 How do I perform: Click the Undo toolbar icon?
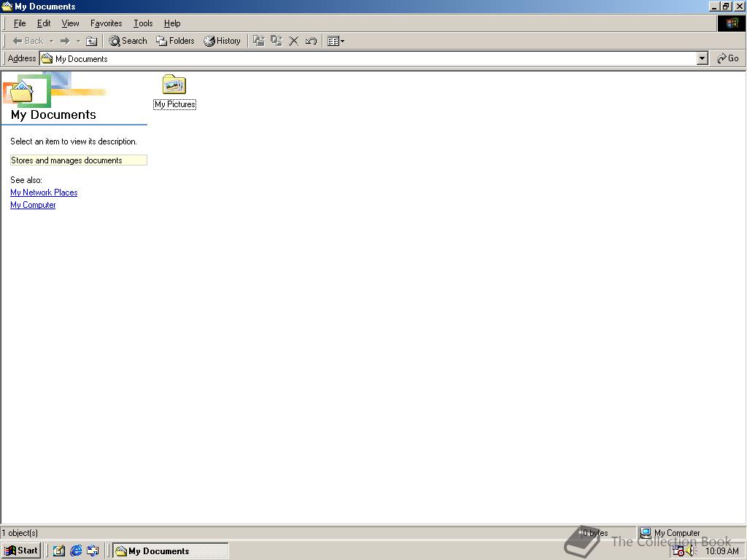[311, 41]
